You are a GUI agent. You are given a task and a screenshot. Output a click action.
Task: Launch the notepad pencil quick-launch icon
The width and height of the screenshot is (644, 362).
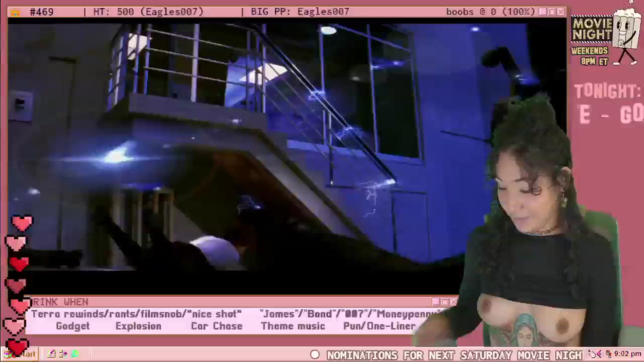[x=51, y=354]
